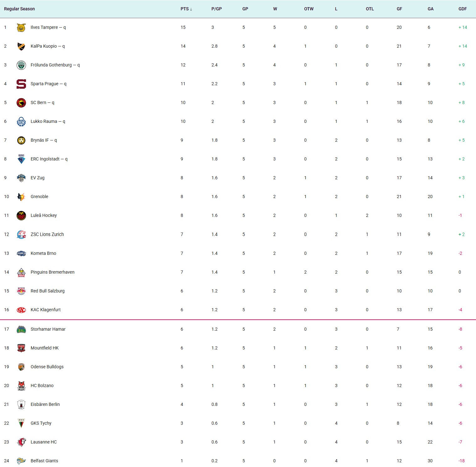The height and width of the screenshot is (467, 476).
Task: Click the Lausanne HC team name
Action: 44,442
